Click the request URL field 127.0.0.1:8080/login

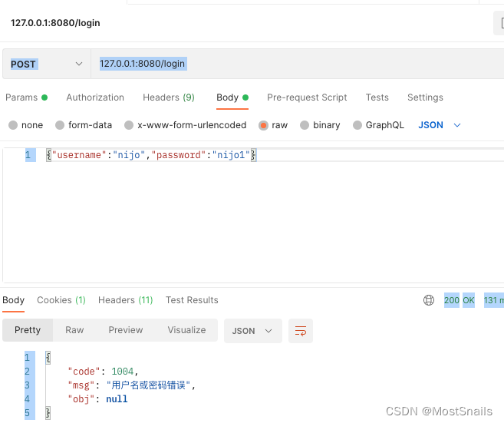[298, 64]
